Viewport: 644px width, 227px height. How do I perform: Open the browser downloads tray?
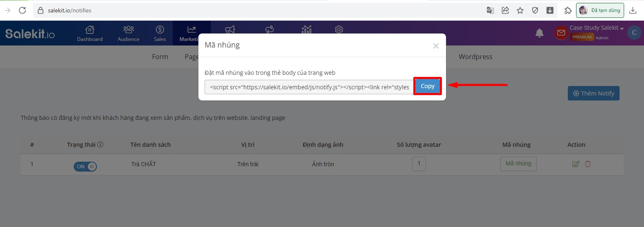click(633, 10)
